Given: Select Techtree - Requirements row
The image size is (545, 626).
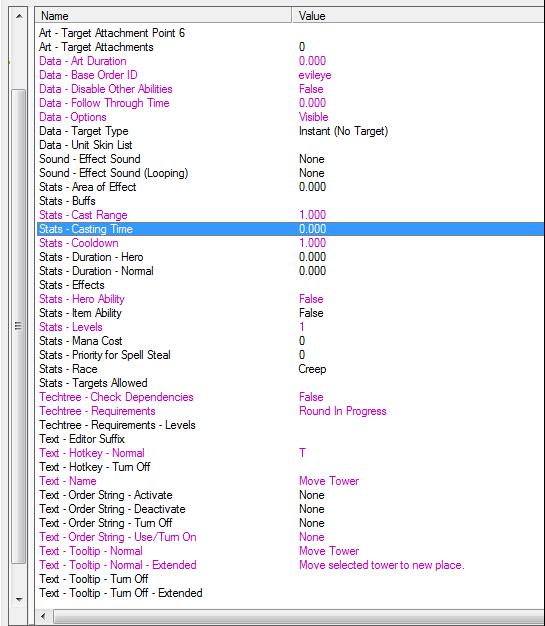Looking at the screenshot, I should click(290, 411).
